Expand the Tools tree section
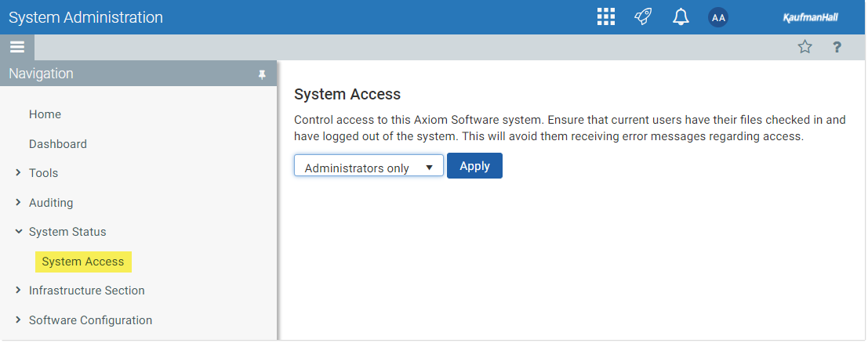Screen dimensions: 868x343 pos(18,173)
